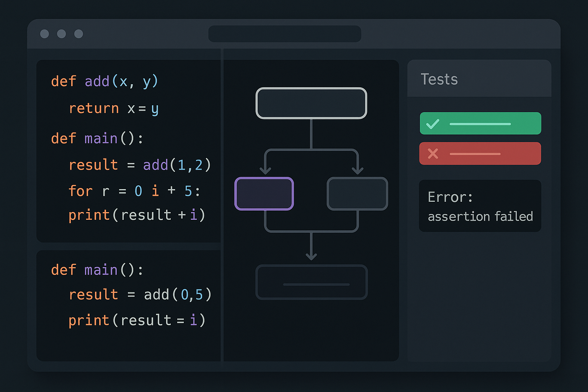Viewport: 588px width, 392px height.
Task: Click the 'assertion failed' message text
Action: point(480,217)
